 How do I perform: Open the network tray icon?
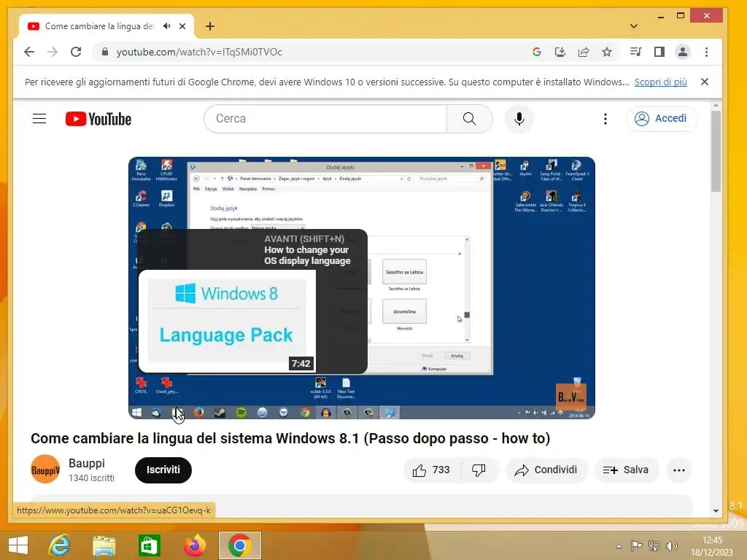pyautogui.click(x=654, y=546)
